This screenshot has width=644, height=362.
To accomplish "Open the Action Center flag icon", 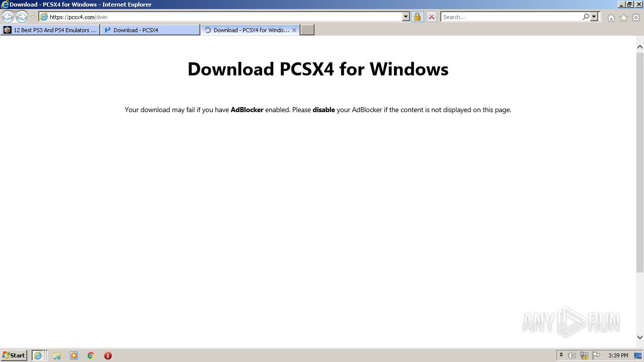I will (x=596, y=355).
